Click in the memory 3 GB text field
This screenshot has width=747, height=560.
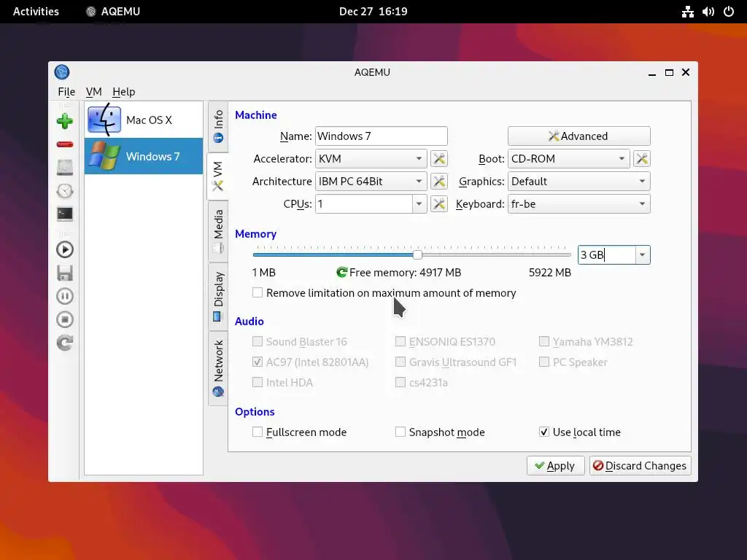(x=606, y=254)
